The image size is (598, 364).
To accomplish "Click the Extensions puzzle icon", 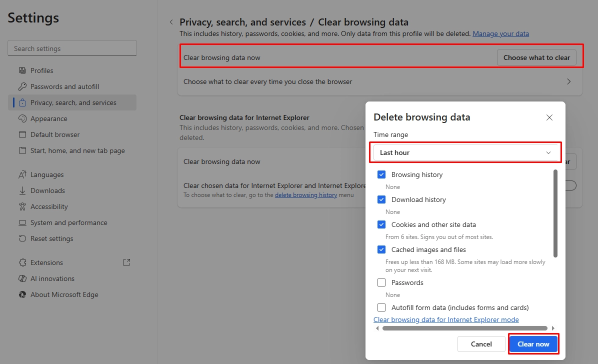I will (x=22, y=262).
